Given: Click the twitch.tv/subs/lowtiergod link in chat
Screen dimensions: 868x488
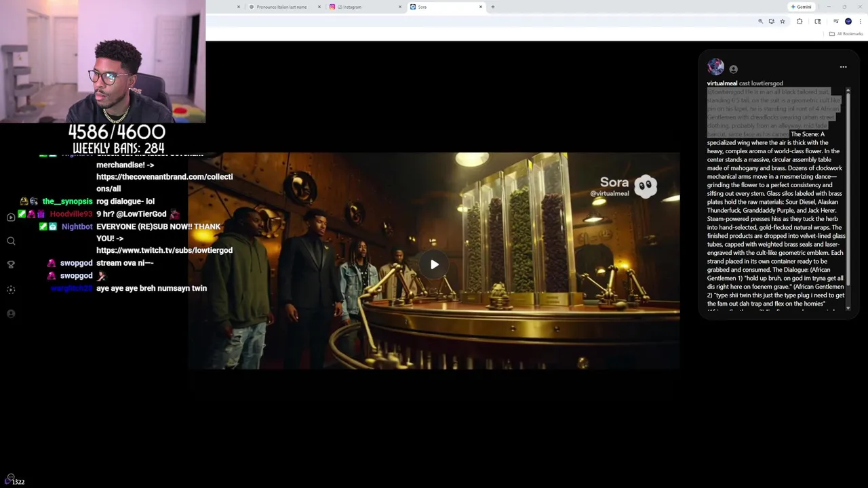Looking at the screenshot, I should pyautogui.click(x=164, y=250).
